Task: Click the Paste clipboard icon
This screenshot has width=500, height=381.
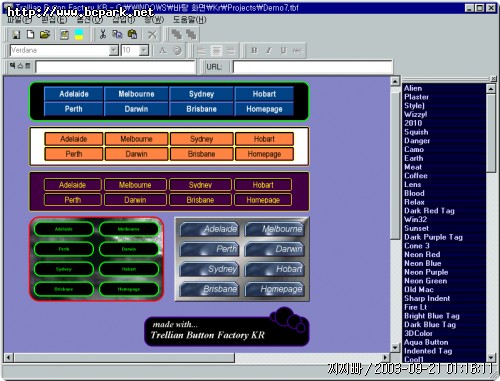Action: click(132, 34)
